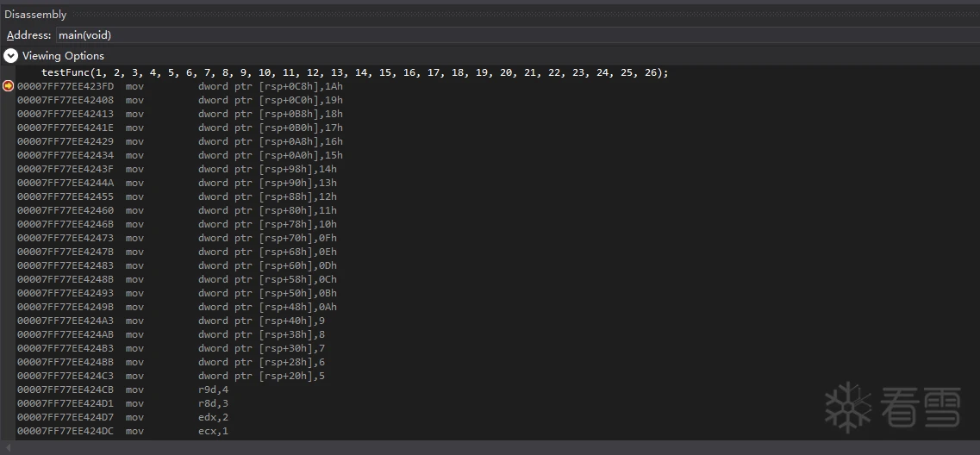Screen dimensions: 980x455
Task: Click operand dword ptr [rsp+78h],10h
Action: click(x=267, y=224)
